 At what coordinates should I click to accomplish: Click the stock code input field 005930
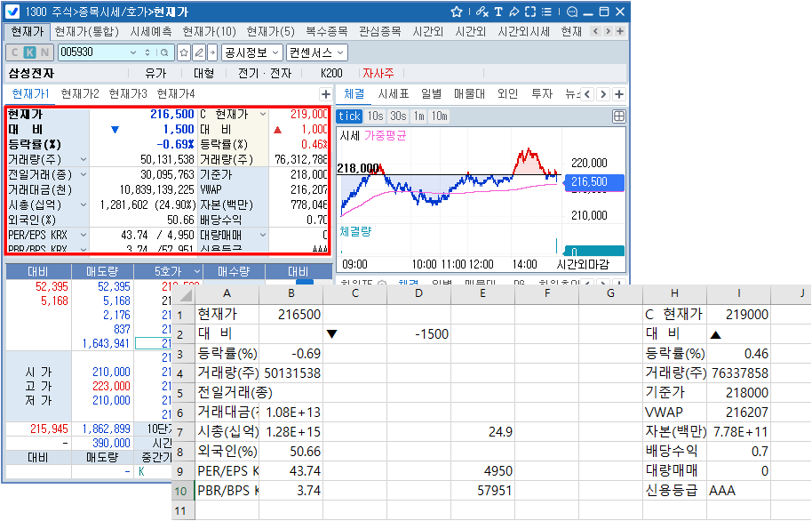[x=115, y=52]
